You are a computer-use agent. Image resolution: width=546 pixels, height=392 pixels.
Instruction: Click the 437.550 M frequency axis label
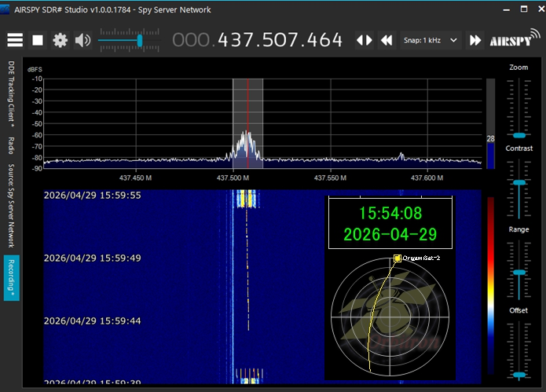[330, 178]
